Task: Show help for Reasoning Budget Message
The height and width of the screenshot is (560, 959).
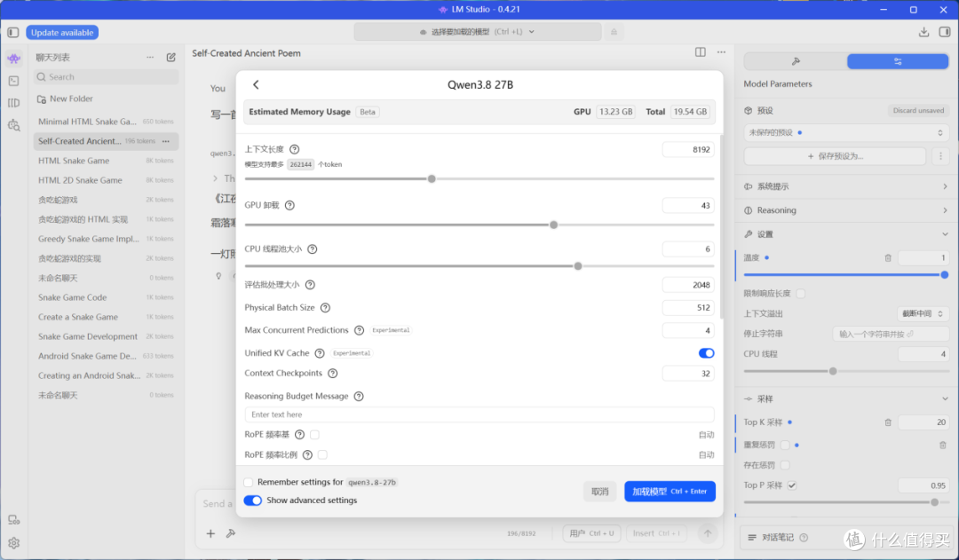Action: coord(359,396)
